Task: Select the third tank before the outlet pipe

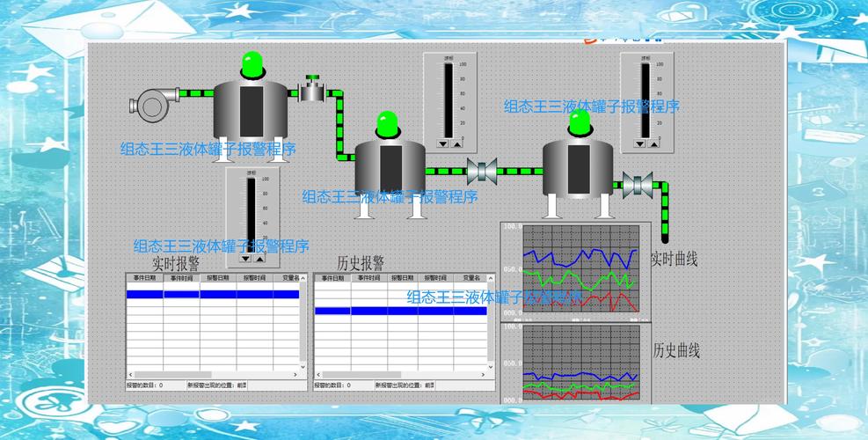Action: coord(578,178)
